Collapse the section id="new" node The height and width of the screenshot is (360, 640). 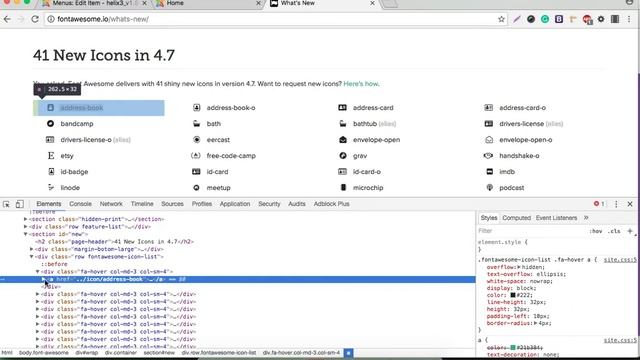(x=25, y=234)
